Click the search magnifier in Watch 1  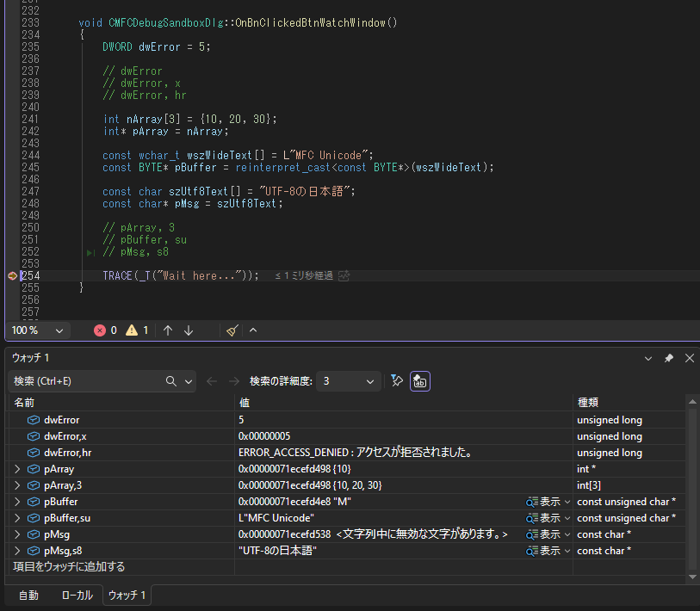tap(171, 381)
